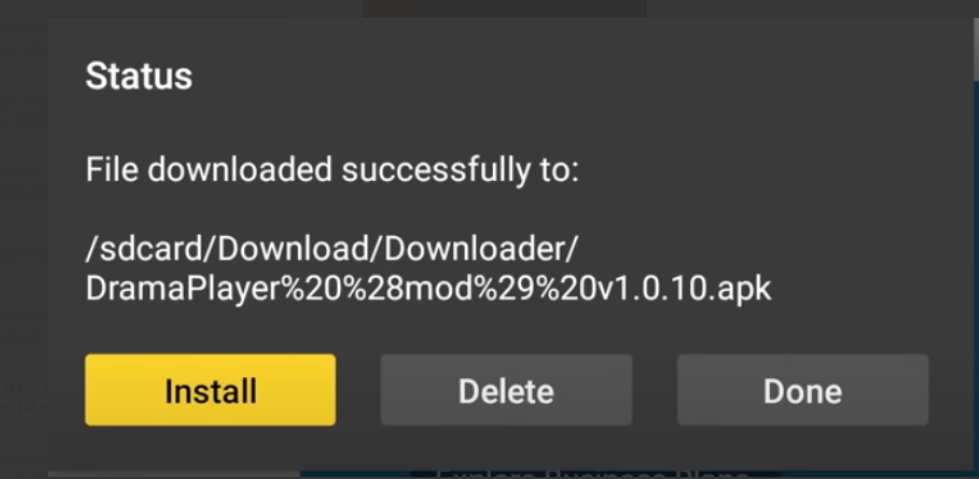Click the 'File downloaded successfully to:' message

[x=332, y=170]
